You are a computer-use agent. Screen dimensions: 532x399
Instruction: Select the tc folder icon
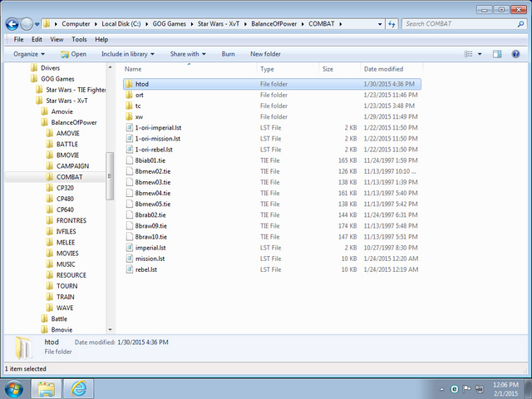pos(129,106)
